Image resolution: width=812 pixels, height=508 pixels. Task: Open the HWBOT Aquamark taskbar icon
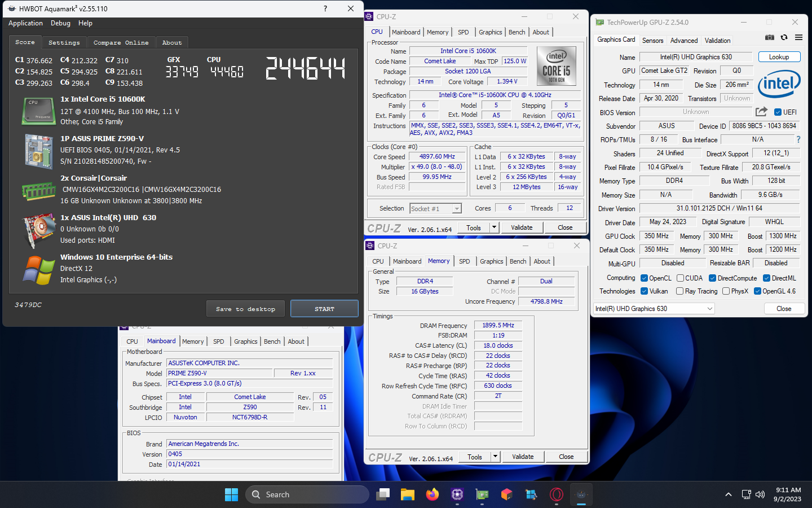(x=581, y=494)
